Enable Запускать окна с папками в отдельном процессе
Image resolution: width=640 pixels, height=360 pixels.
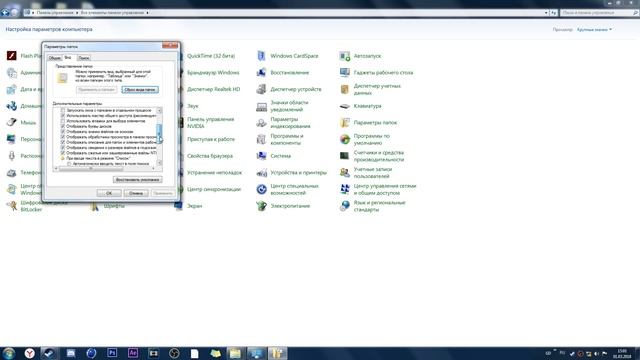point(63,111)
